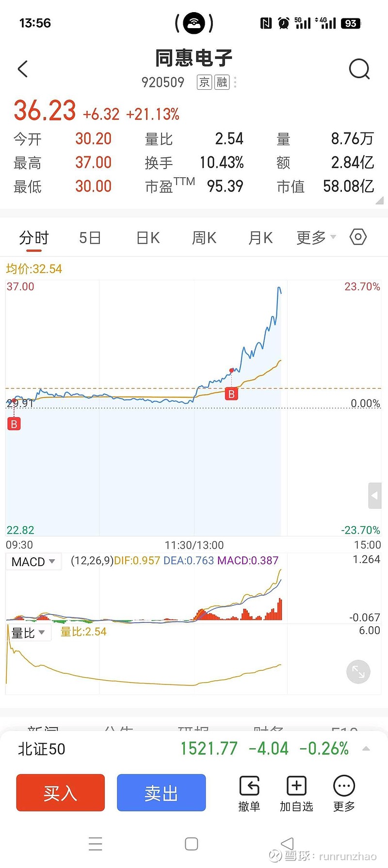Expand the 北证50 index bar
The image size is (388, 868).
tap(366, 749)
